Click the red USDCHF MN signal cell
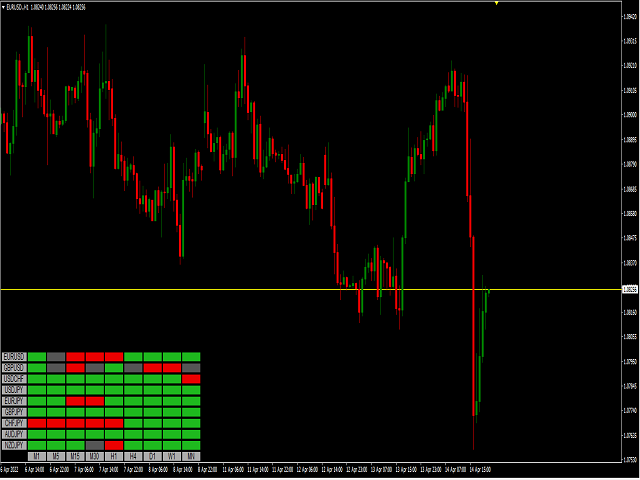Image resolution: width=640 pixels, height=480 pixels. coord(191,379)
